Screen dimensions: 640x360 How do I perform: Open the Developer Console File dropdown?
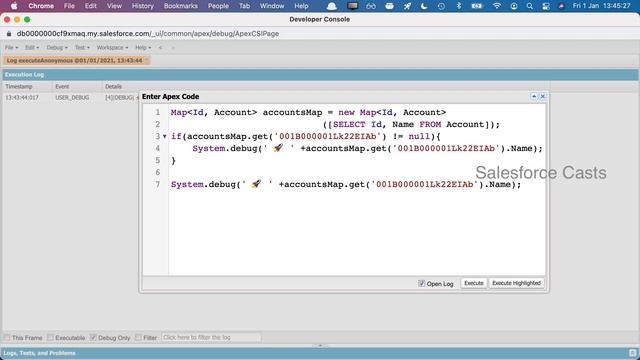[11, 48]
